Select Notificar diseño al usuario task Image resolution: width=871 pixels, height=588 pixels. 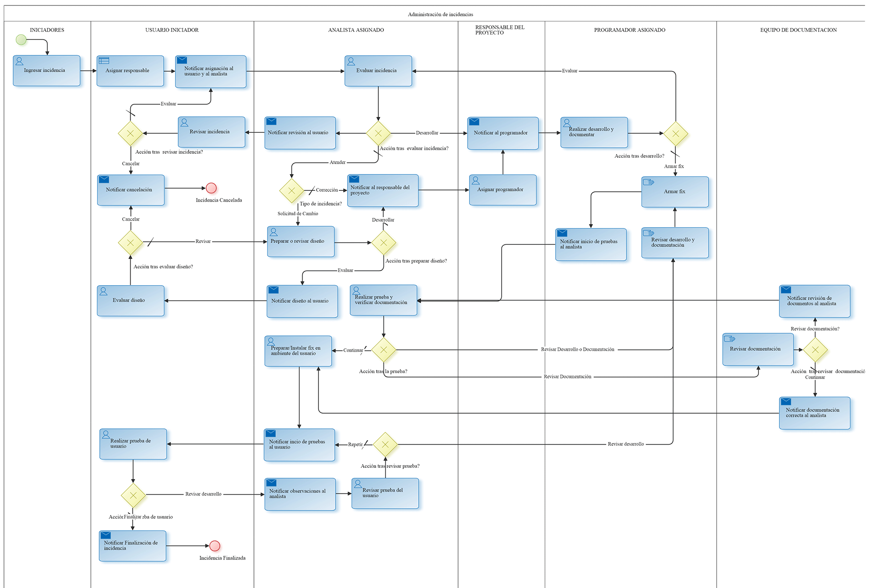(302, 301)
